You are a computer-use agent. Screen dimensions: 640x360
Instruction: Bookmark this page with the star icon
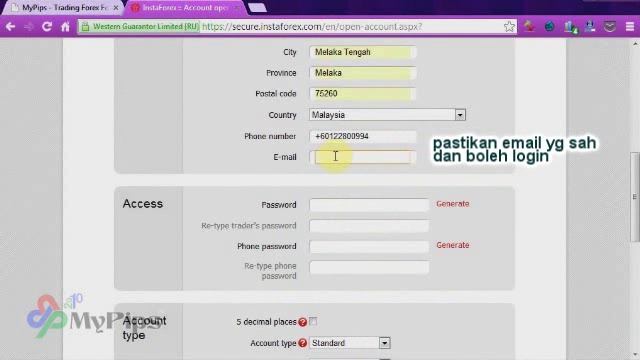point(509,27)
